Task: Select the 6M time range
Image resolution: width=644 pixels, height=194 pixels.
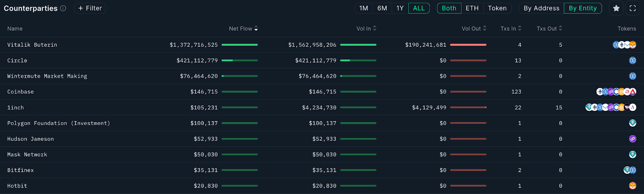Action: coord(382,8)
